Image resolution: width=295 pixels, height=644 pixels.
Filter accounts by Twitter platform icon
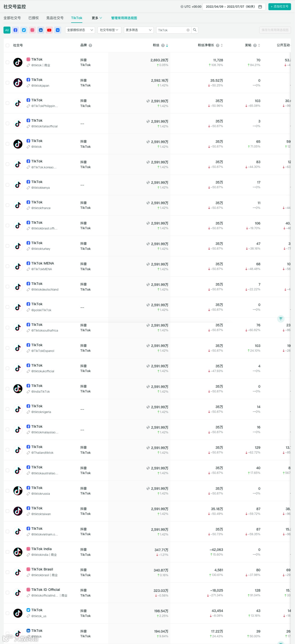tap(24, 30)
